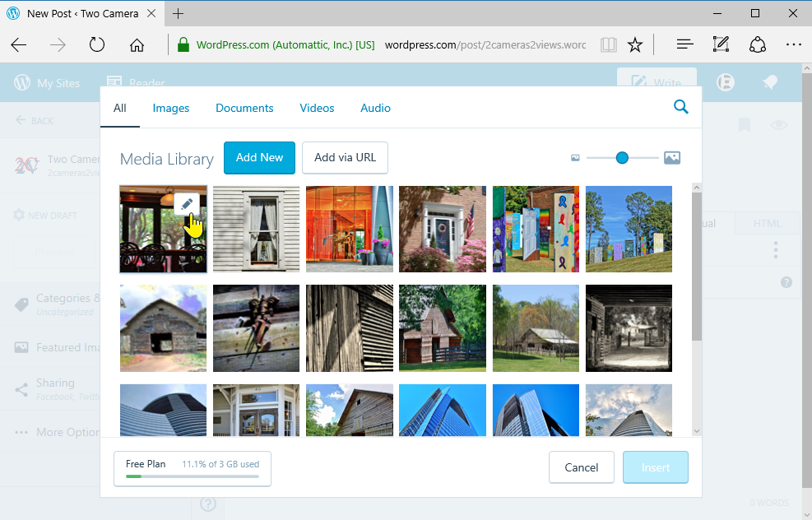Click the Add via URL button
This screenshot has height=520, width=812.
pyautogui.click(x=345, y=158)
